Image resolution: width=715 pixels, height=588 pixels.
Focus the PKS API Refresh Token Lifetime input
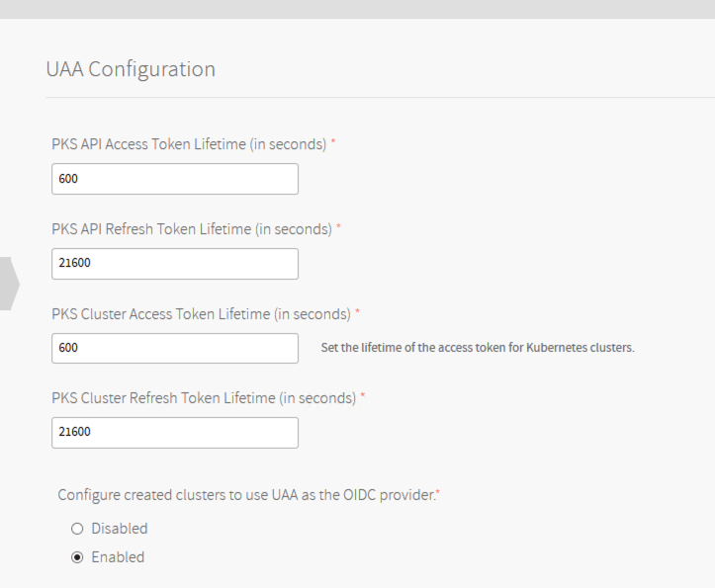click(x=174, y=264)
